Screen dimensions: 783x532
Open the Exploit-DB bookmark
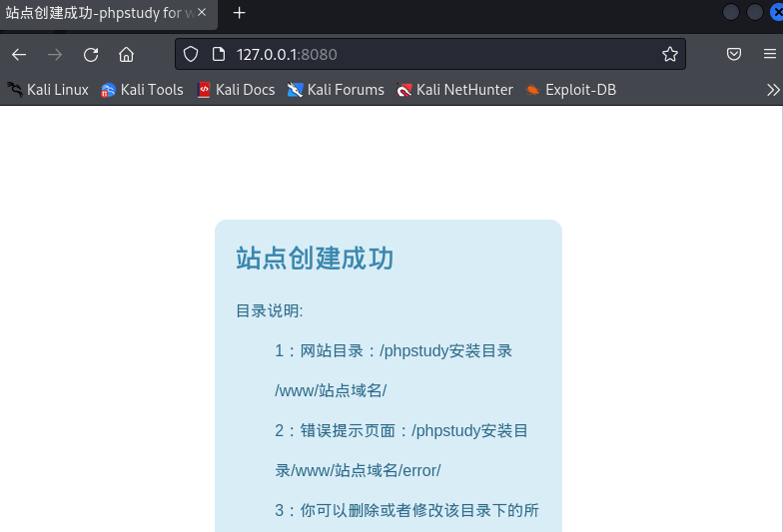coord(571,90)
